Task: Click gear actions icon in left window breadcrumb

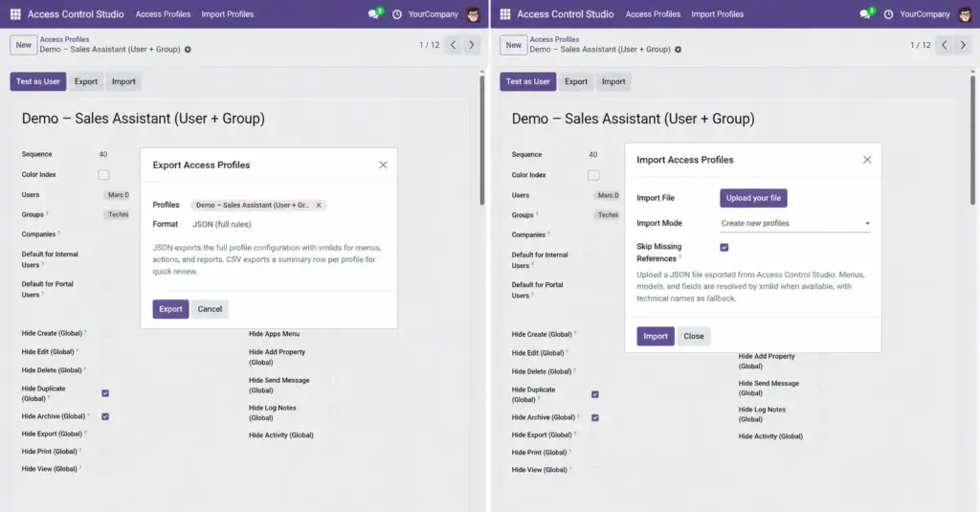Action: 188,50
